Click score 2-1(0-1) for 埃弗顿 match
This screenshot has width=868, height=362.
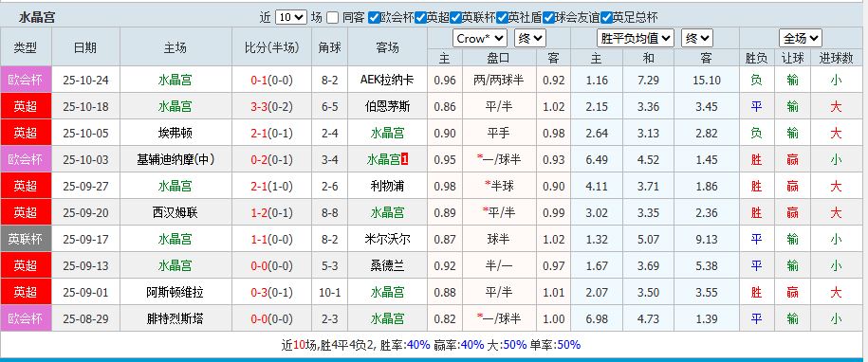(272, 134)
